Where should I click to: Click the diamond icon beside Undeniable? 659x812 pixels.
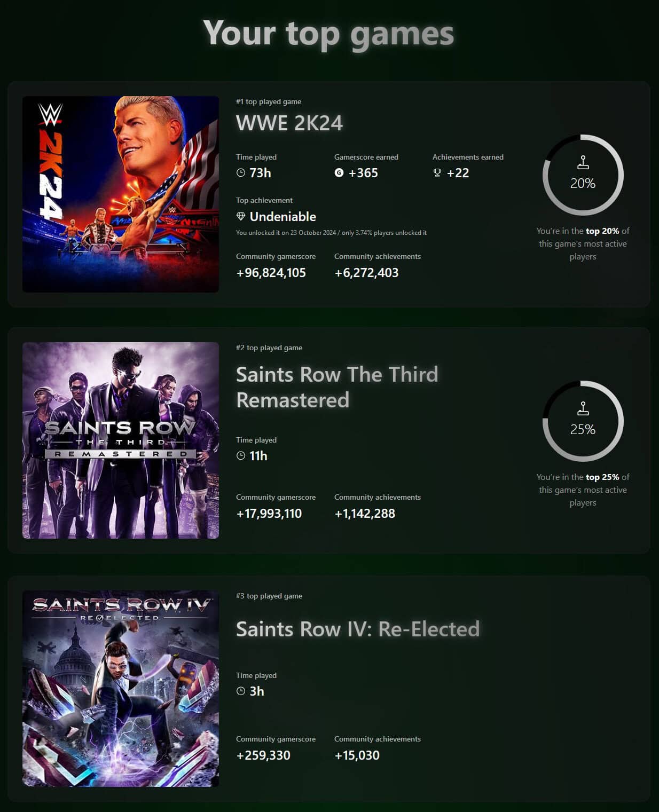[x=241, y=216]
